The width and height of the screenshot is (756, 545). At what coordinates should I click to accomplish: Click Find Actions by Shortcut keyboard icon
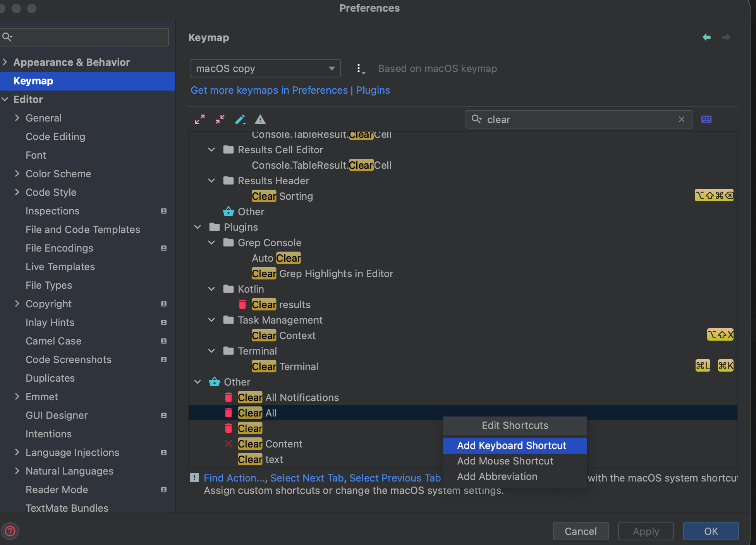click(x=706, y=119)
